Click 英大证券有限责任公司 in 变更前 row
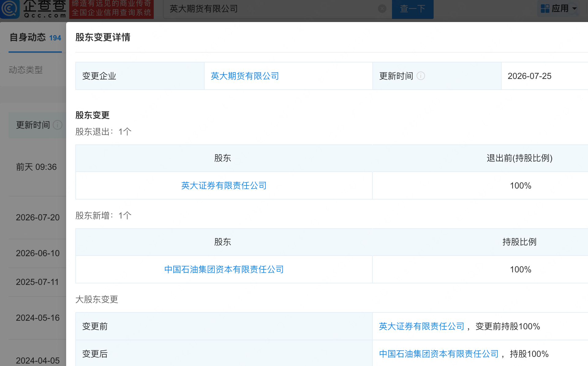 pos(422,326)
